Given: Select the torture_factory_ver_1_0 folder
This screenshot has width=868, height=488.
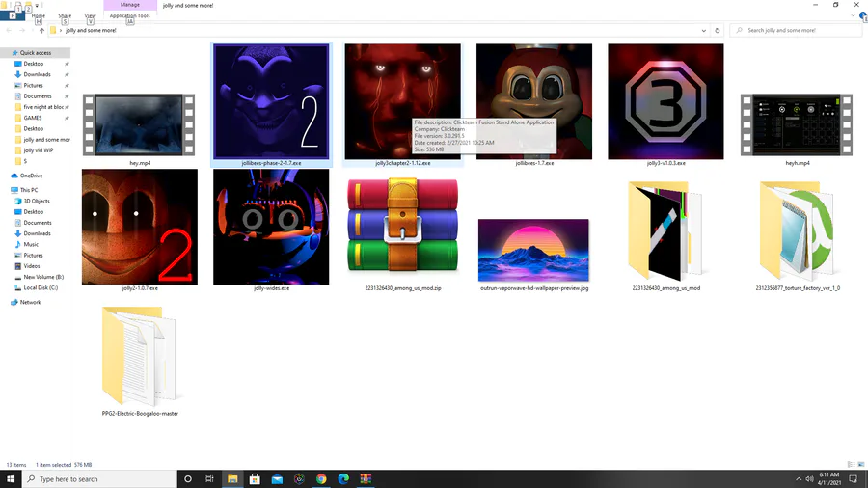Looking at the screenshot, I should pyautogui.click(x=797, y=230).
